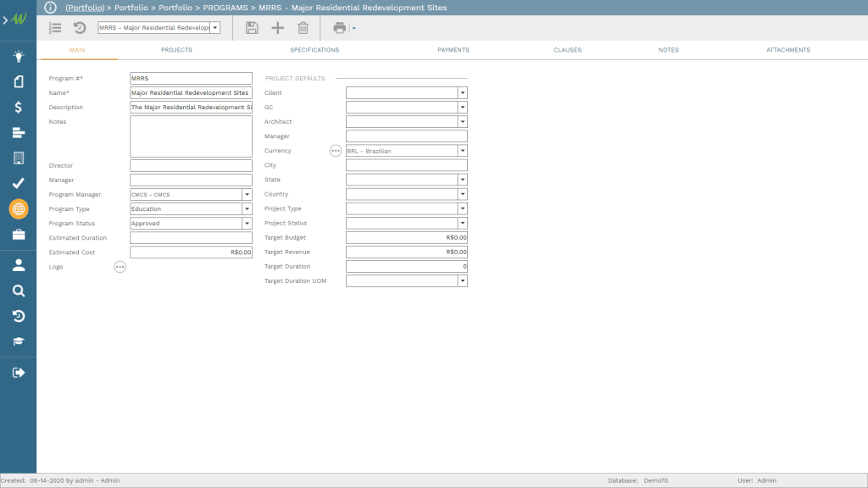Click the Program # input field
Image resolution: width=868 pixels, height=488 pixels.
coord(191,78)
